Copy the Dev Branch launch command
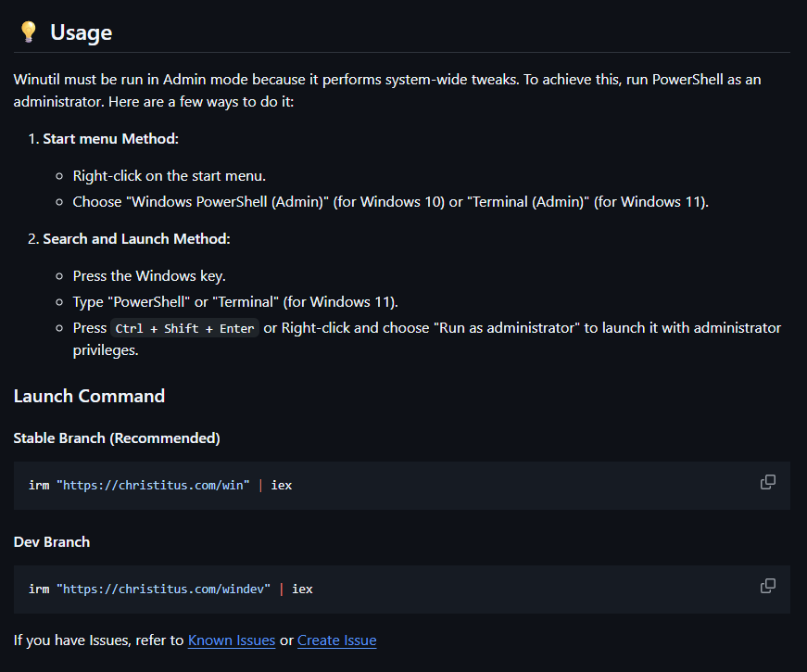 tap(767, 586)
